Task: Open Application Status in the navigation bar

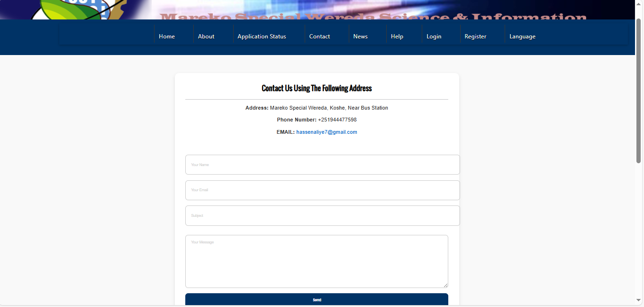Action: (x=262, y=37)
